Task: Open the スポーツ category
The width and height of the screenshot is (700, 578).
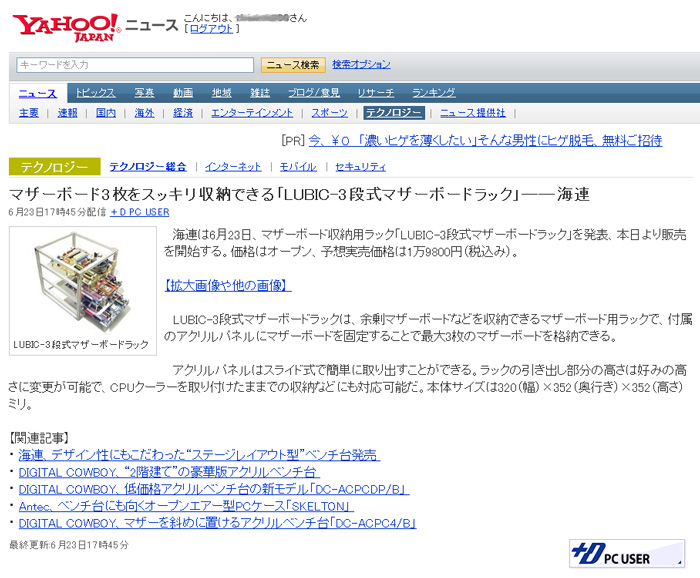Action: point(329,113)
